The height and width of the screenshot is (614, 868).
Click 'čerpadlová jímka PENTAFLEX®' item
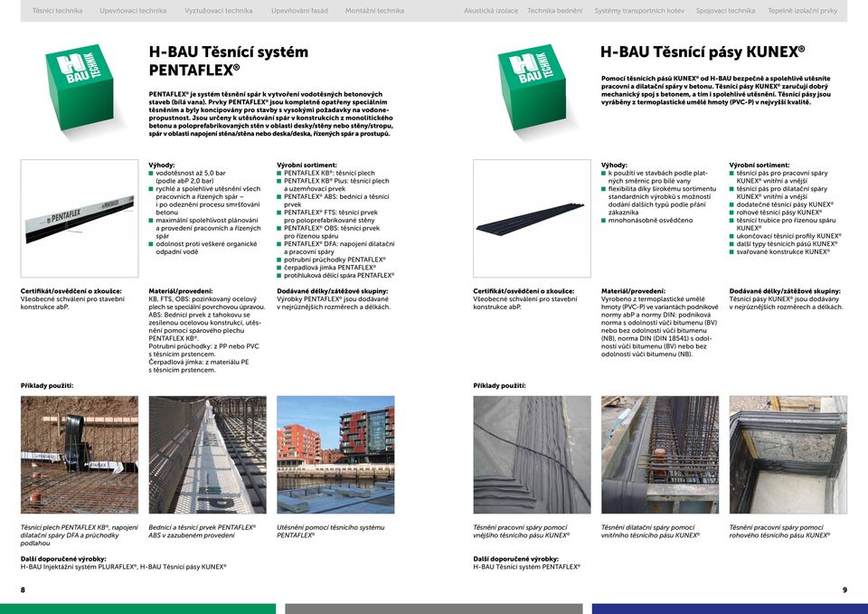[x=329, y=268]
